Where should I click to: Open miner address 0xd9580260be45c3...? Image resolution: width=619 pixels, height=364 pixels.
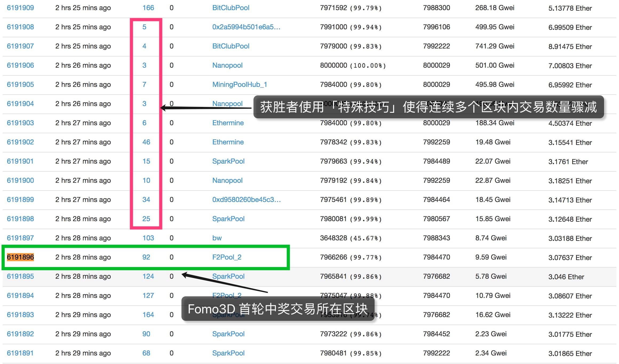247,200
